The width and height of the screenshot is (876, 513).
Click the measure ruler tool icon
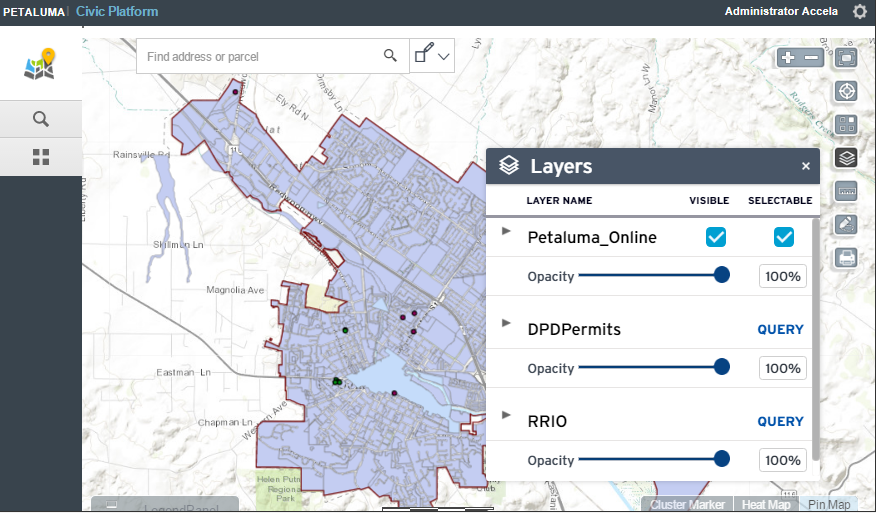(x=846, y=190)
